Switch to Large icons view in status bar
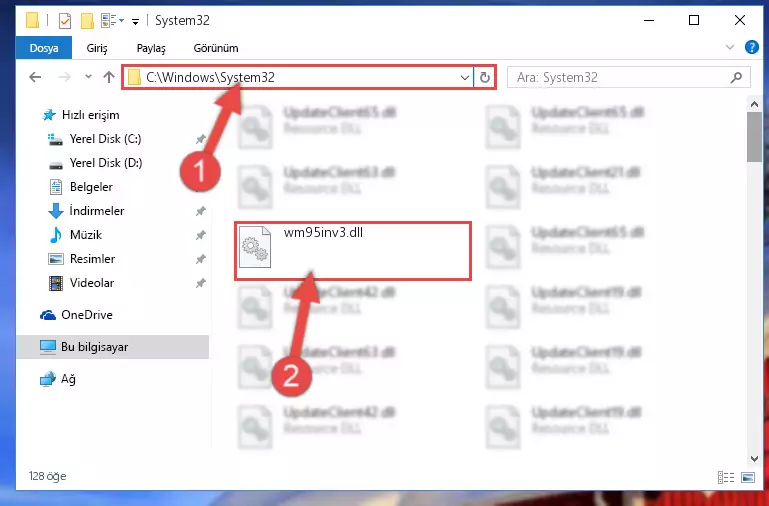769x506 pixels. pos(748,477)
